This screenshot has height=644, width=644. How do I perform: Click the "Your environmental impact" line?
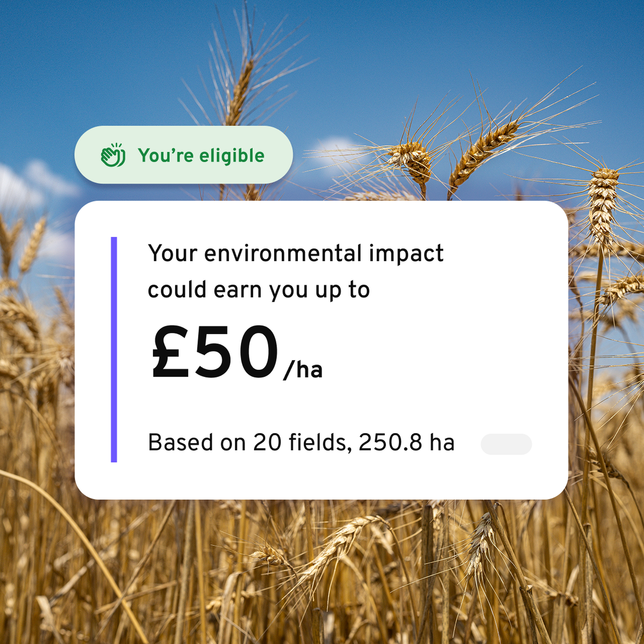point(296,253)
